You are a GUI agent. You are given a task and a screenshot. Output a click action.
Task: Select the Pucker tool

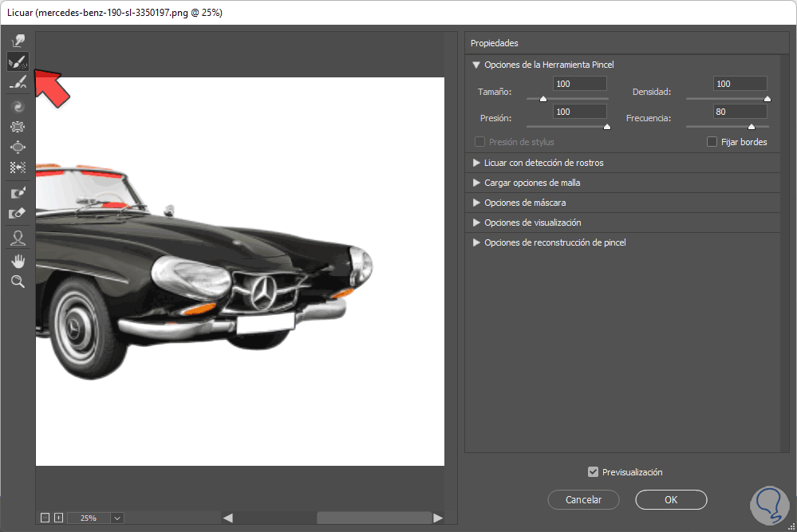(x=18, y=126)
